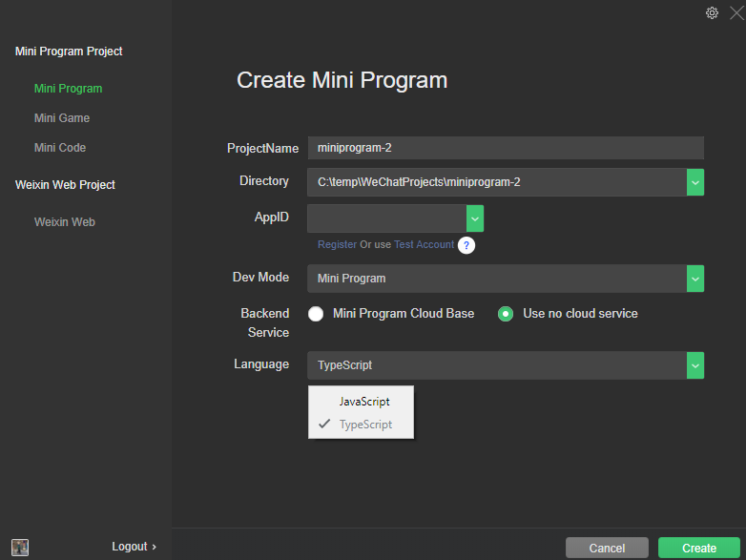Click into the ProjectName text field
Viewport: 746px width, 560px height.
click(x=506, y=148)
